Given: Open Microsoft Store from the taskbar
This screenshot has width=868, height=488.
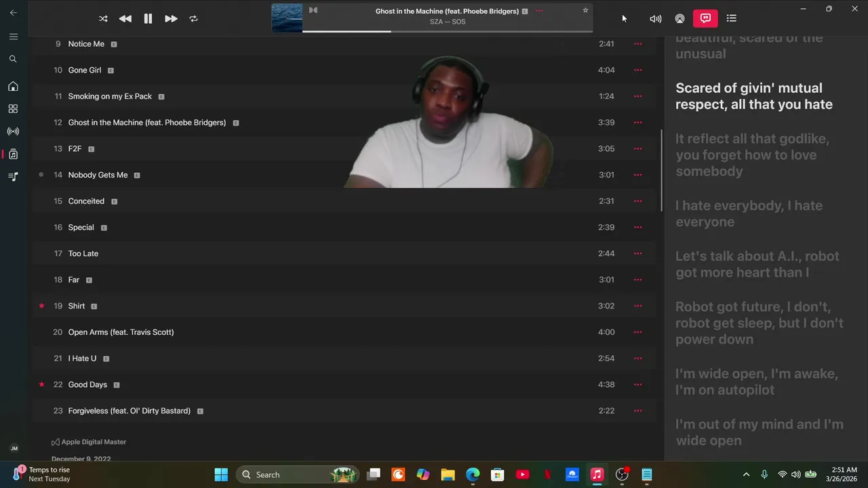Looking at the screenshot, I should (497, 474).
